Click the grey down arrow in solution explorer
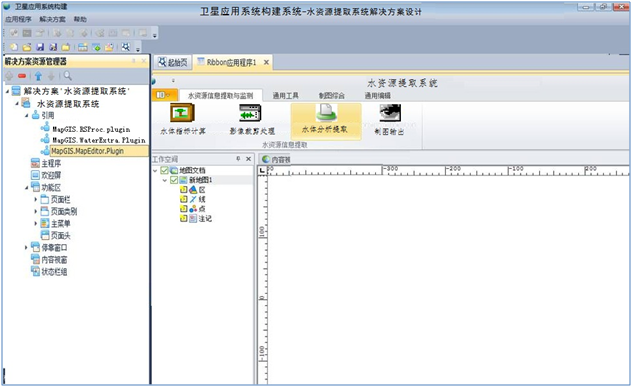Screen dimensions: 633x387 pos(51,76)
